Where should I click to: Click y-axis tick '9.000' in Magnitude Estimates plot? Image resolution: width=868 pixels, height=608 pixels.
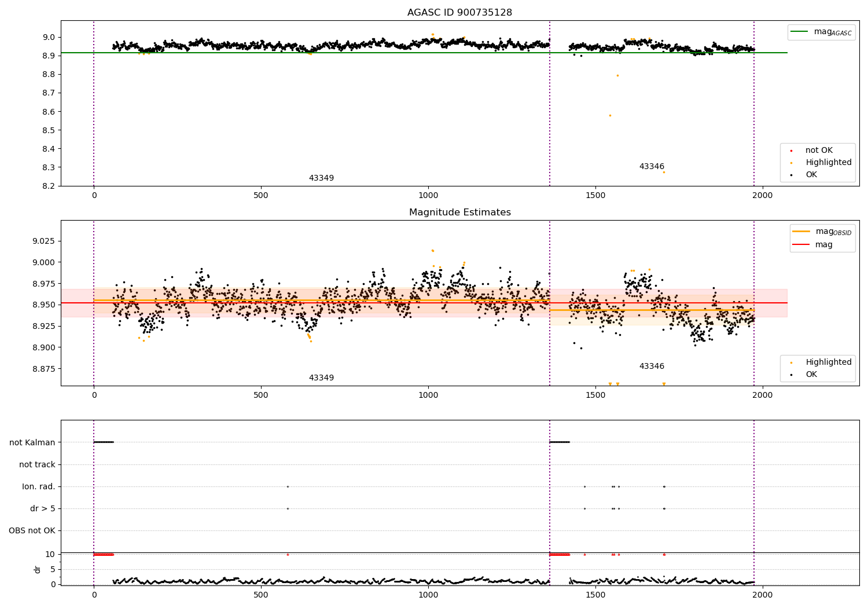(44, 262)
